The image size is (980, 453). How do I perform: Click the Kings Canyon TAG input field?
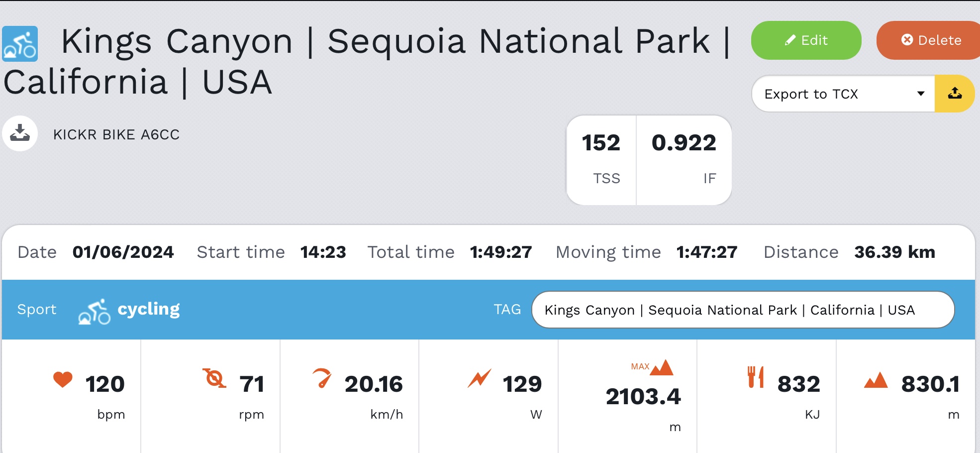743,310
